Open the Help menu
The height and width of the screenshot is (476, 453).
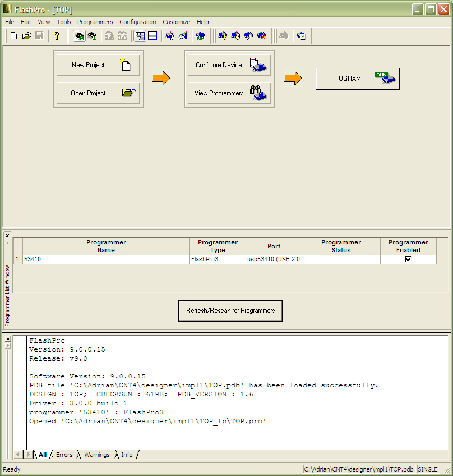[203, 22]
